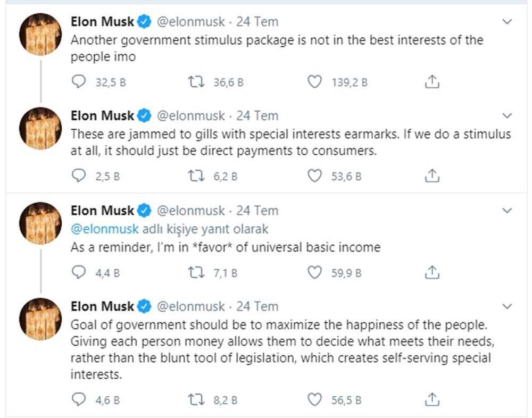Image resolution: width=532 pixels, height=418 pixels.
Task: Like the tweet with 56,5 B likes
Action: (x=315, y=399)
